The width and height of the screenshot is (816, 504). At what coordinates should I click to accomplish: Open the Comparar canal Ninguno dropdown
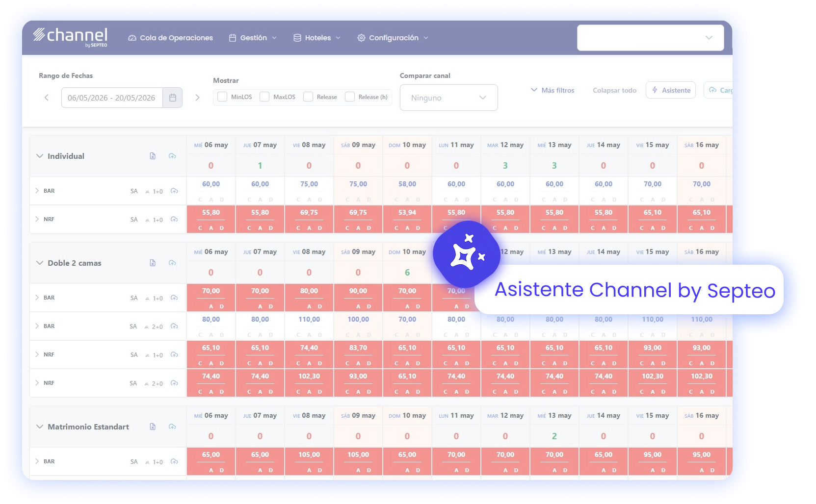[448, 98]
